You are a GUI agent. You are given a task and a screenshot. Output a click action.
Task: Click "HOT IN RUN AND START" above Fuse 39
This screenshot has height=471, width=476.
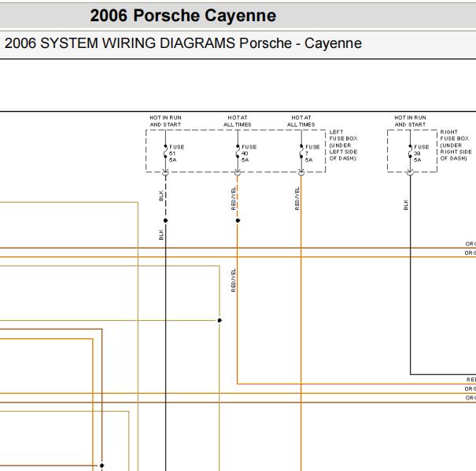pyautogui.click(x=410, y=121)
